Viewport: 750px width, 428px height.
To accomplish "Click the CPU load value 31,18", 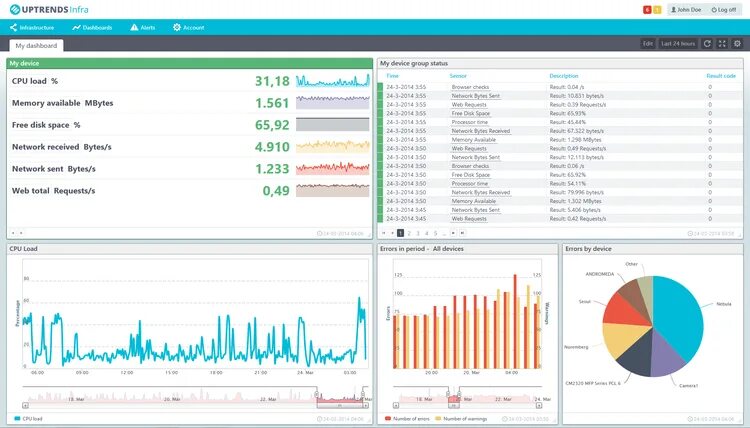I will click(272, 81).
